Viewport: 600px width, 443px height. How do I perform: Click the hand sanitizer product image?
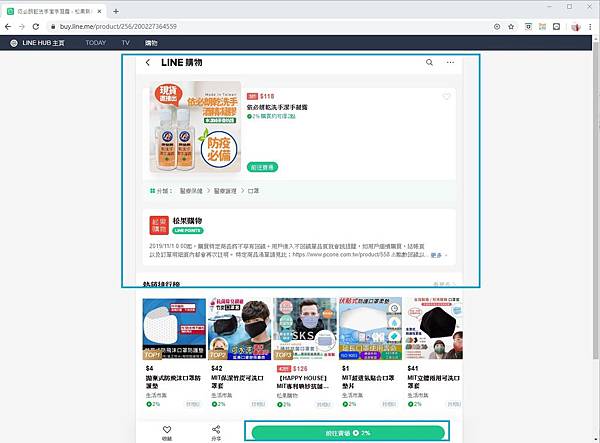(195, 127)
